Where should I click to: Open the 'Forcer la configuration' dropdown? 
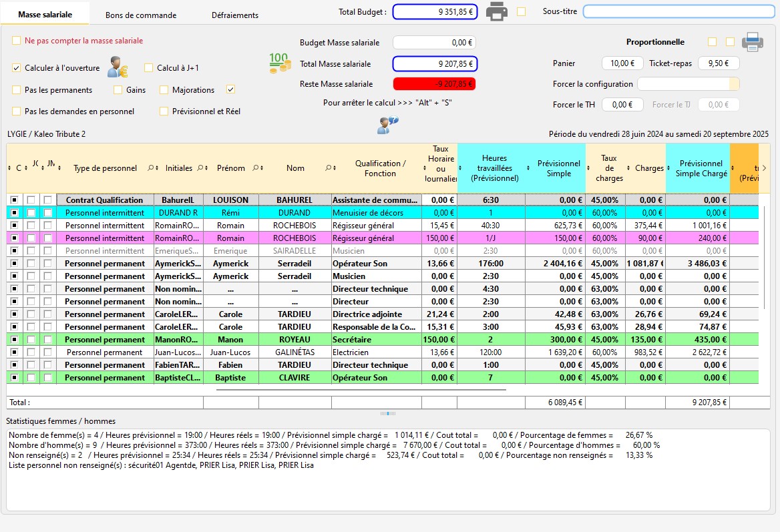point(735,84)
